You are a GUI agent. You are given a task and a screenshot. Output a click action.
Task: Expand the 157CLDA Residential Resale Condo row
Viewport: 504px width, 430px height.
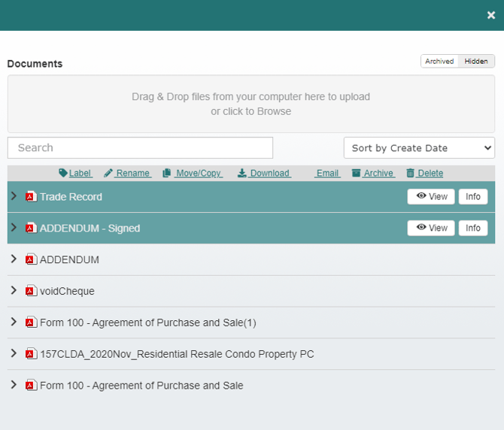click(x=14, y=354)
